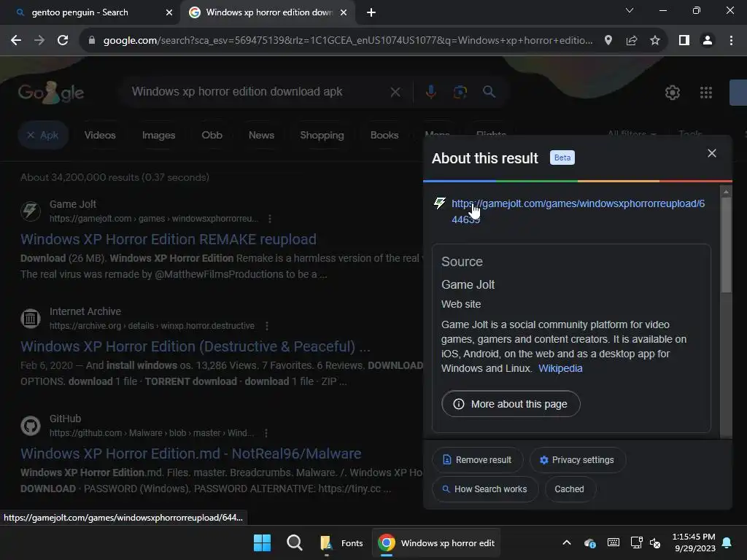Image resolution: width=747 pixels, height=560 pixels.
Task: Open the OneDrive tray icon
Action: (x=589, y=542)
